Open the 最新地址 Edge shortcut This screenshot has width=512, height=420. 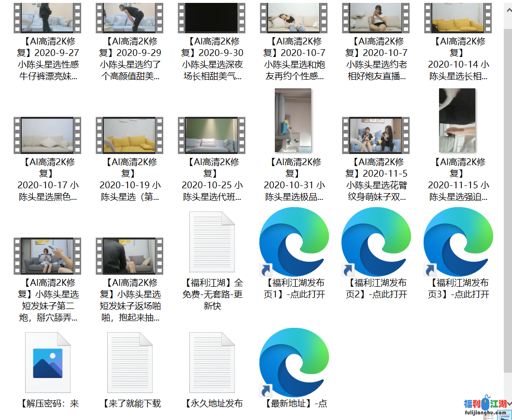(294, 363)
